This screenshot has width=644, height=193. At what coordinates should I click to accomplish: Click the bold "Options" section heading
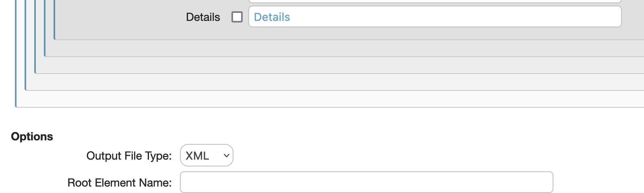click(32, 137)
